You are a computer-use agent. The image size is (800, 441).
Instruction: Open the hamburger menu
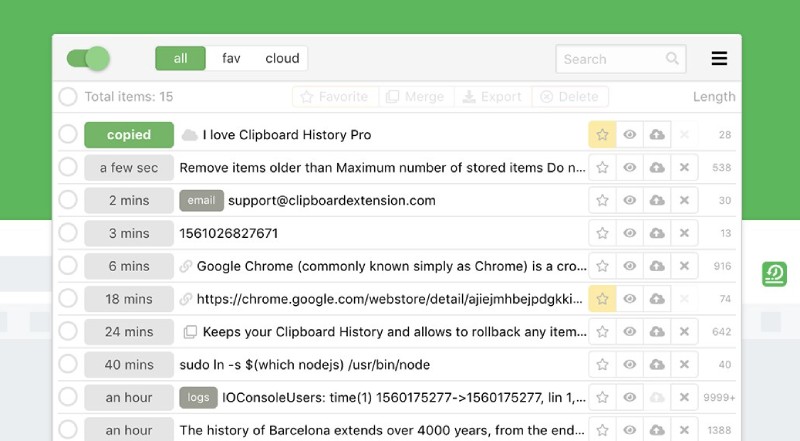[719, 58]
